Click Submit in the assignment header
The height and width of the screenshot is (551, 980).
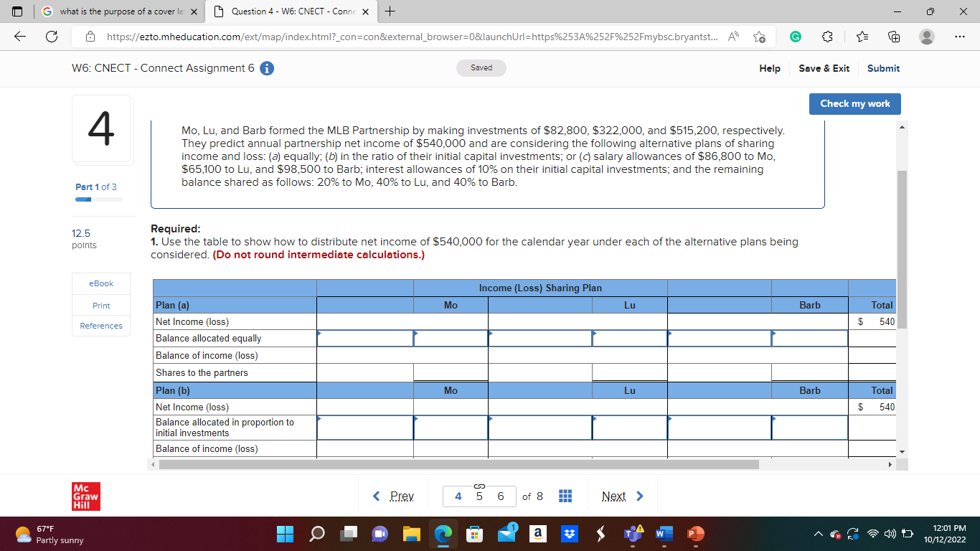click(882, 69)
